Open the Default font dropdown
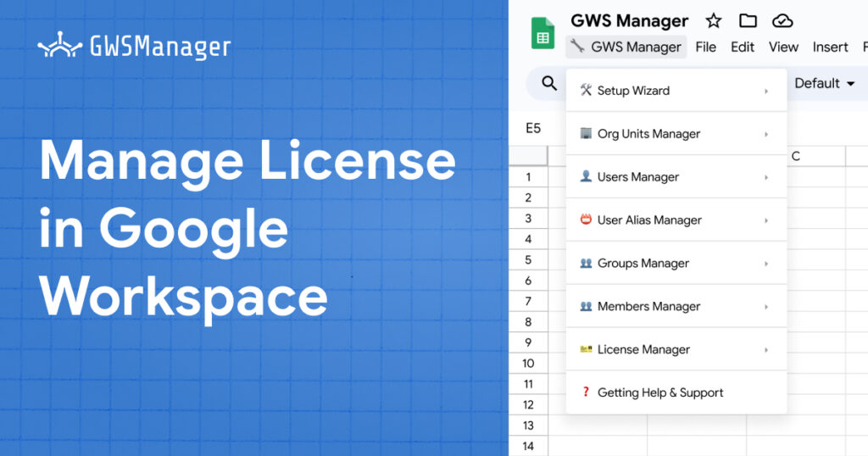868x456 pixels. 824,83
